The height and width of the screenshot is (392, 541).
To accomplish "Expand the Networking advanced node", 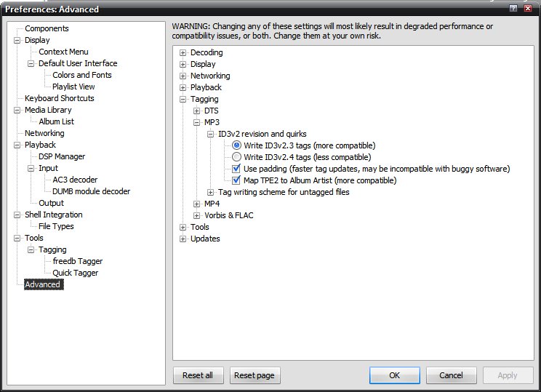I will (183, 76).
